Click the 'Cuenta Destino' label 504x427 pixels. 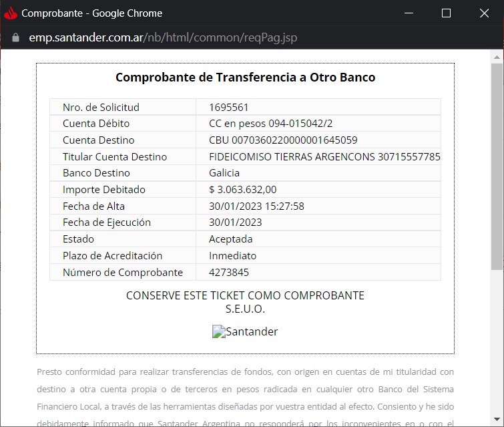(98, 140)
